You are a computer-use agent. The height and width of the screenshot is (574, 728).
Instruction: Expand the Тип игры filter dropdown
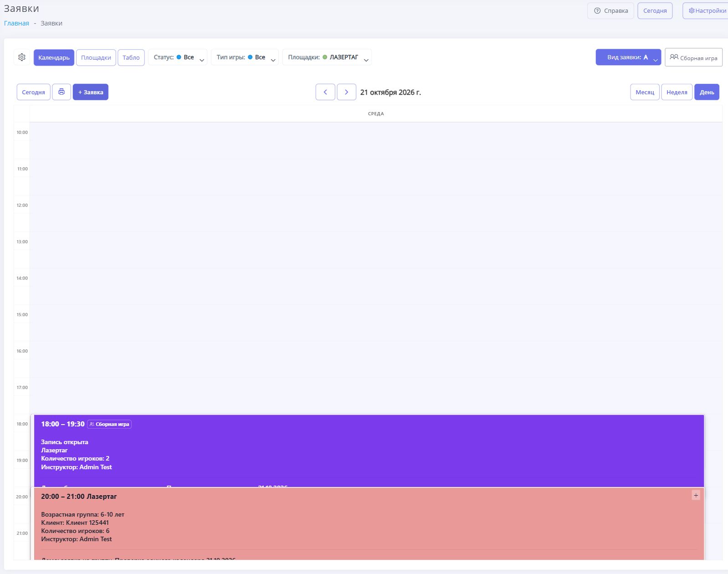pos(245,57)
